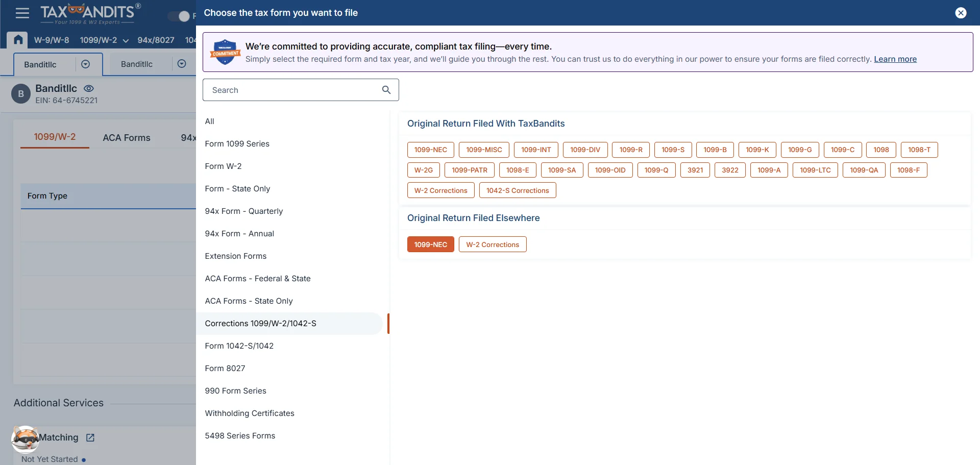
Task: Choose the 1042-S Corrections button
Action: (x=518, y=190)
